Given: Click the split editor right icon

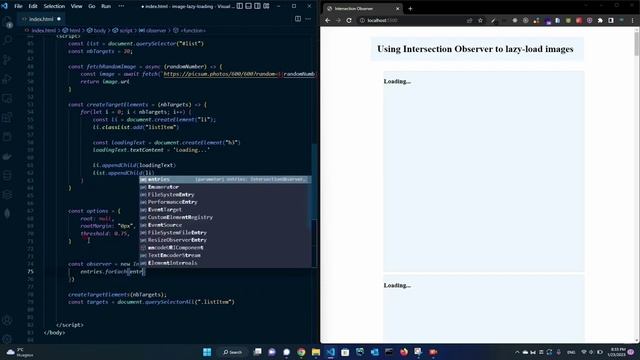Looking at the screenshot, I should (298, 19).
